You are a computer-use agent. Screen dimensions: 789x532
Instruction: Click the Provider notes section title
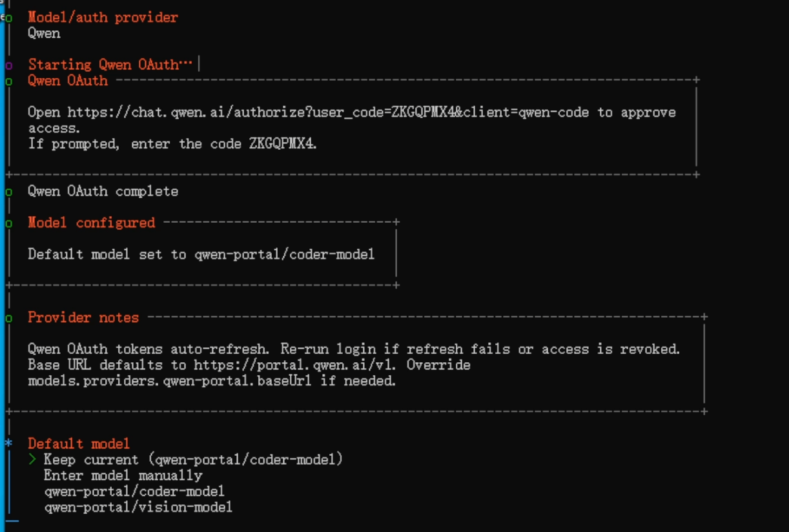coord(83,318)
